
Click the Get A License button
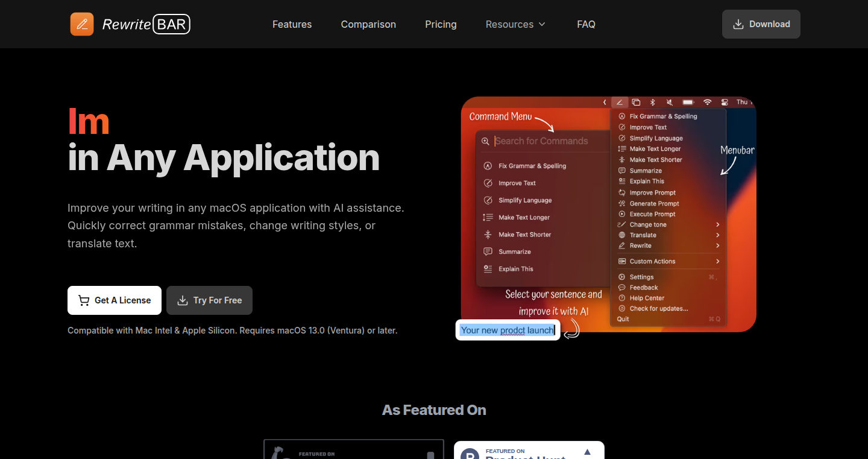(x=115, y=300)
